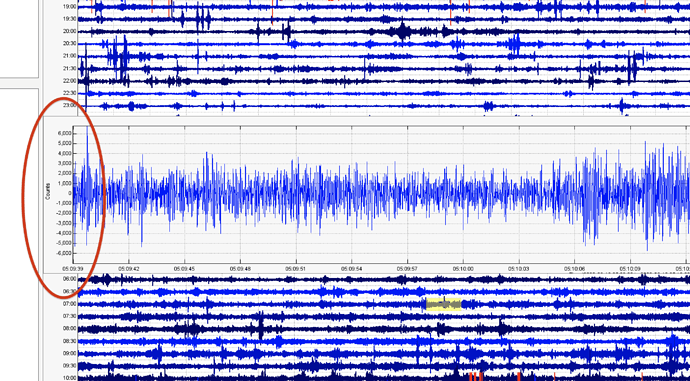Select the 08:00 helicorder trace row
Image resolution: width=690 pixels, height=381 pixels.
[x=384, y=329]
